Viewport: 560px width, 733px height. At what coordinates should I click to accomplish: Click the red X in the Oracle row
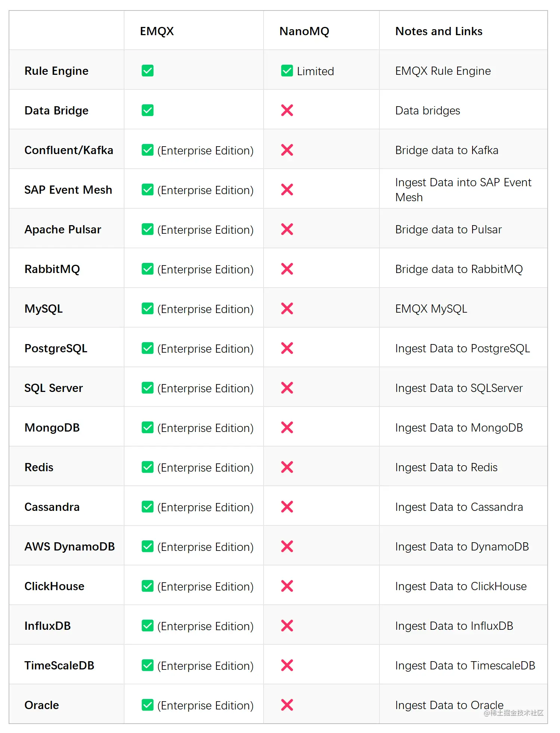(287, 705)
